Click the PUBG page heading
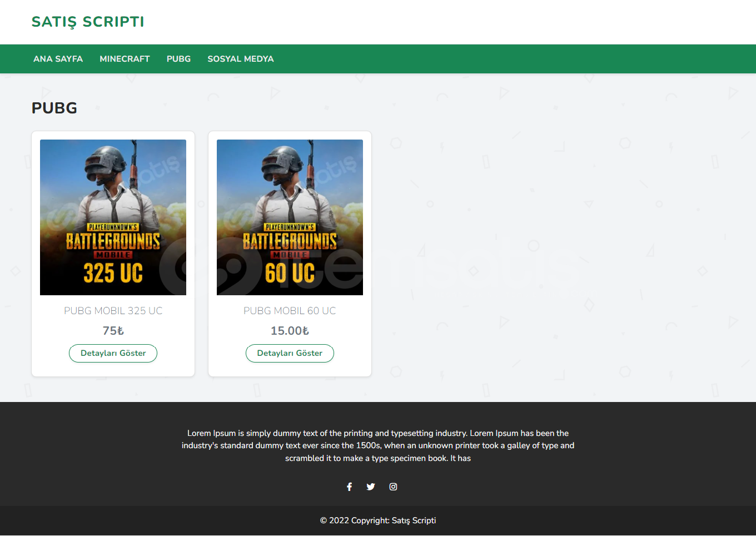Viewport: 756px width, 536px height. tap(54, 108)
